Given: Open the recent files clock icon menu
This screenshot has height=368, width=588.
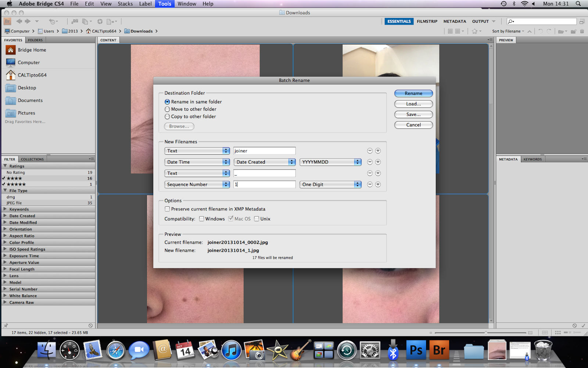Looking at the screenshot, I should [54, 21].
